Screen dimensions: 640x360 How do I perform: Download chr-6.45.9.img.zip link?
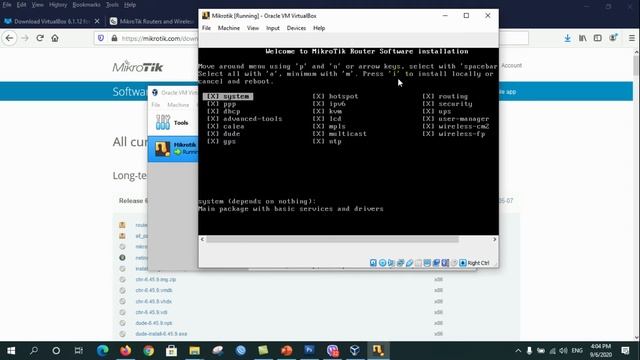click(x=156, y=280)
